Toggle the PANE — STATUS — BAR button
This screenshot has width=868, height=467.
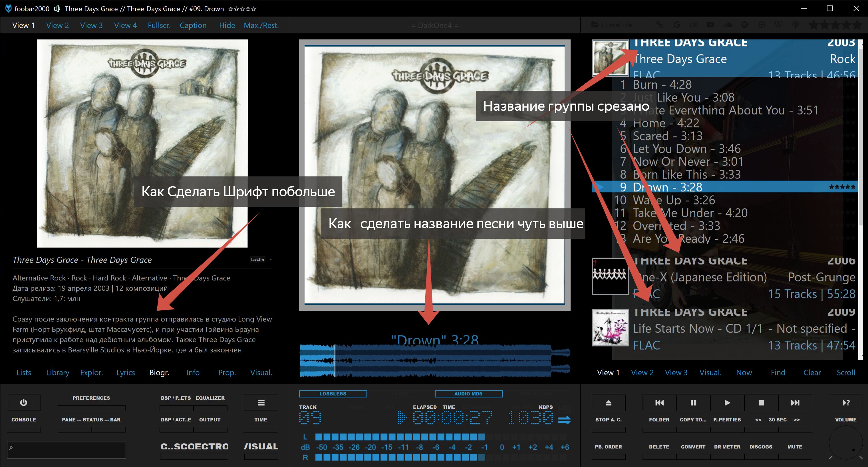click(91, 420)
